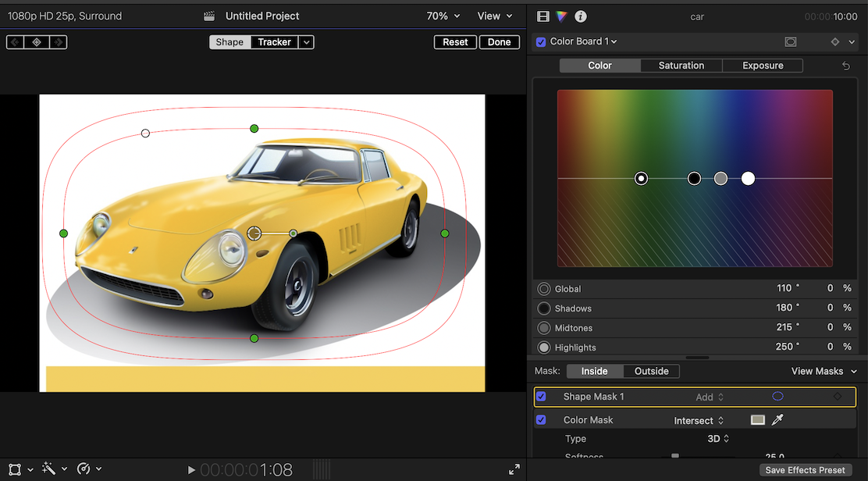The width and height of the screenshot is (868, 481).
Task: Open the 70% zoom dropdown
Action: click(x=443, y=16)
